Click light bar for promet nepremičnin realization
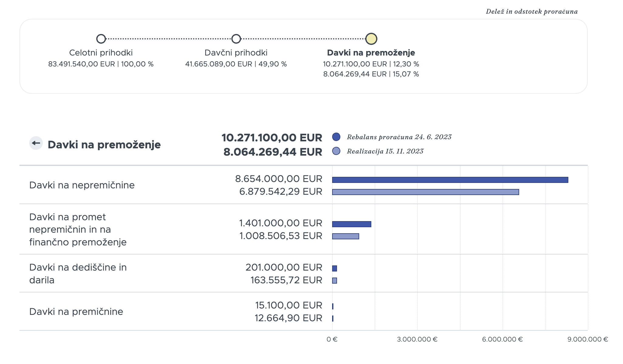623x364 pixels. (346, 236)
